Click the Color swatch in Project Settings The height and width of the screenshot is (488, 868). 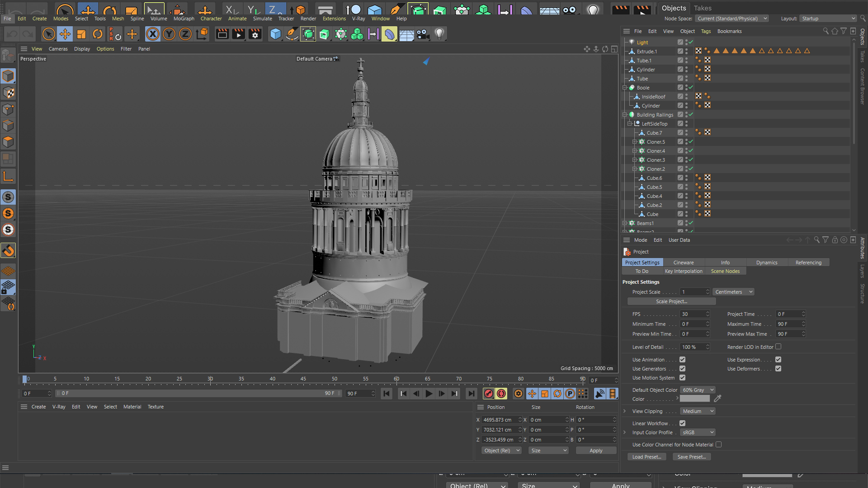(x=694, y=399)
